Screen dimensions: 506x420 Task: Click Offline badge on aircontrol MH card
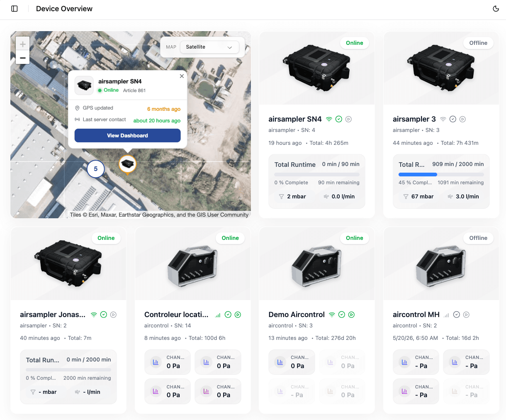tap(478, 238)
